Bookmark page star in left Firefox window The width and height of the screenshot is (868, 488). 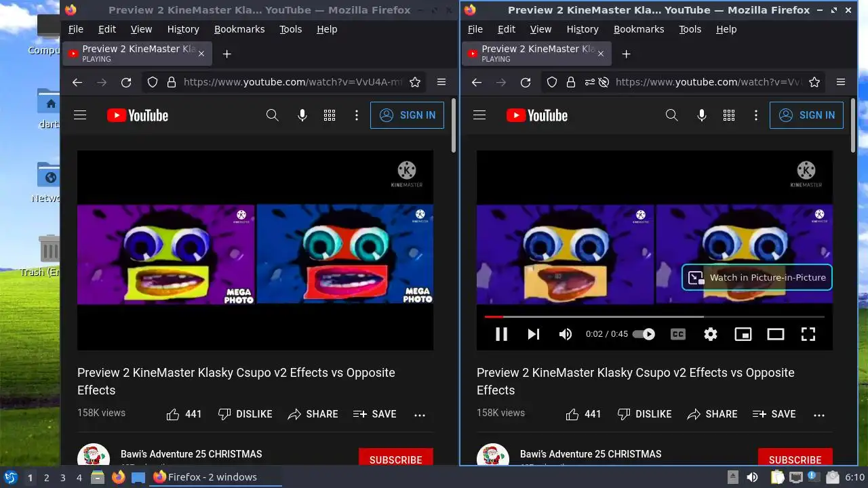[x=415, y=82]
